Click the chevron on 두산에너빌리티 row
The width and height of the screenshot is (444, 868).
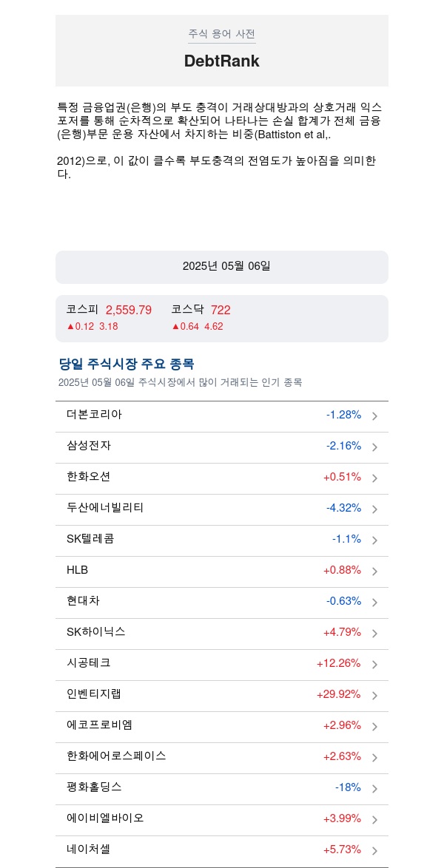click(374, 509)
